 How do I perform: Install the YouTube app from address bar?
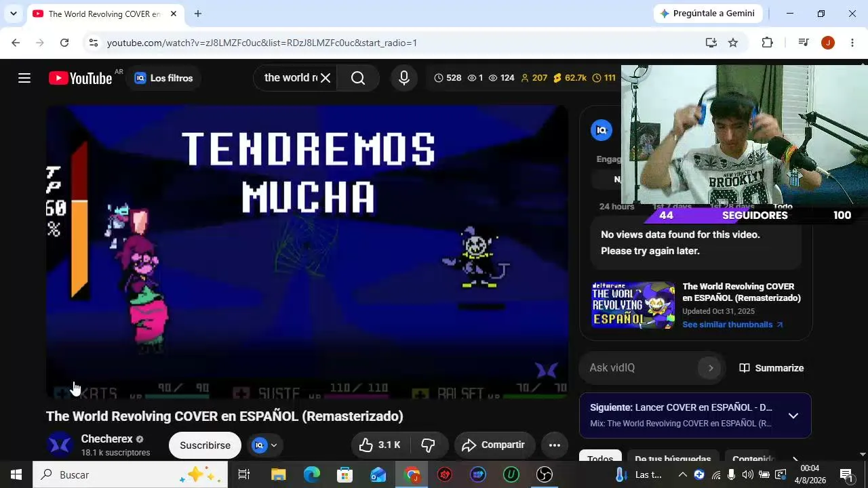pos(711,43)
